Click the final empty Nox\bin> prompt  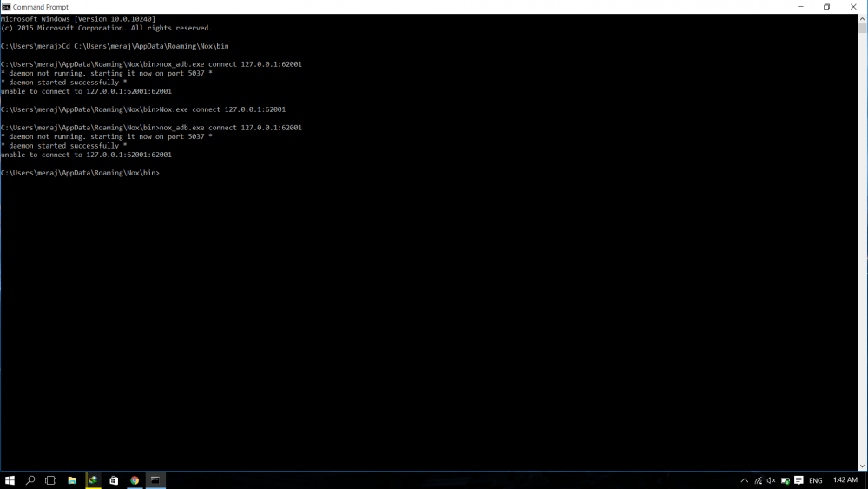(80, 173)
